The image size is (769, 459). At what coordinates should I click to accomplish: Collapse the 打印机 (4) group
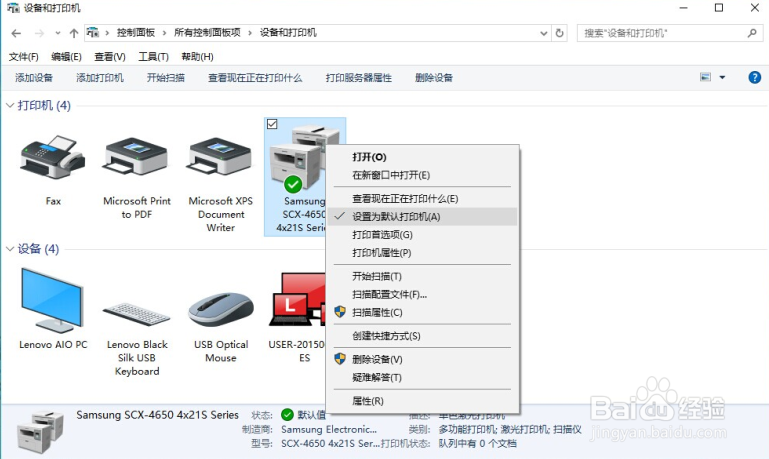(10, 105)
